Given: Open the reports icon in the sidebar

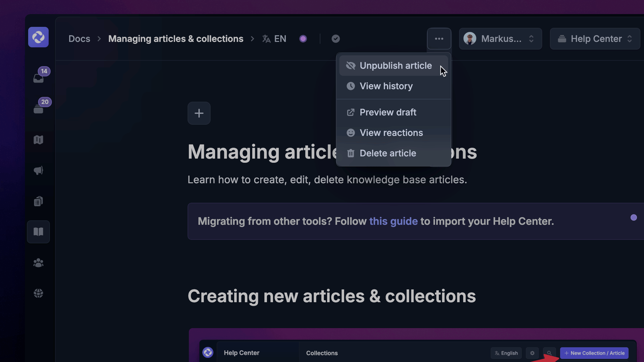Looking at the screenshot, I should click(x=38, y=201).
